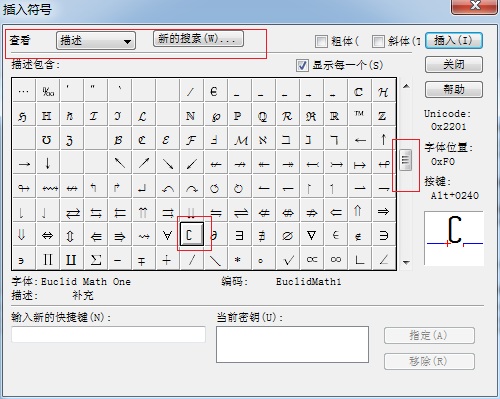Click the 插入(I) insert button
500x399 pixels.
(x=454, y=40)
